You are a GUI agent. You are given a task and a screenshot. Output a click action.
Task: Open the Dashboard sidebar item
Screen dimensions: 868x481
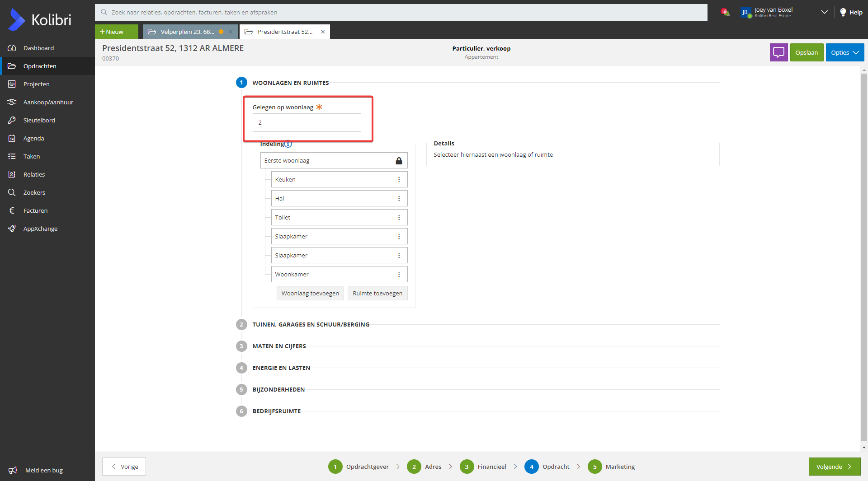[x=47, y=48]
